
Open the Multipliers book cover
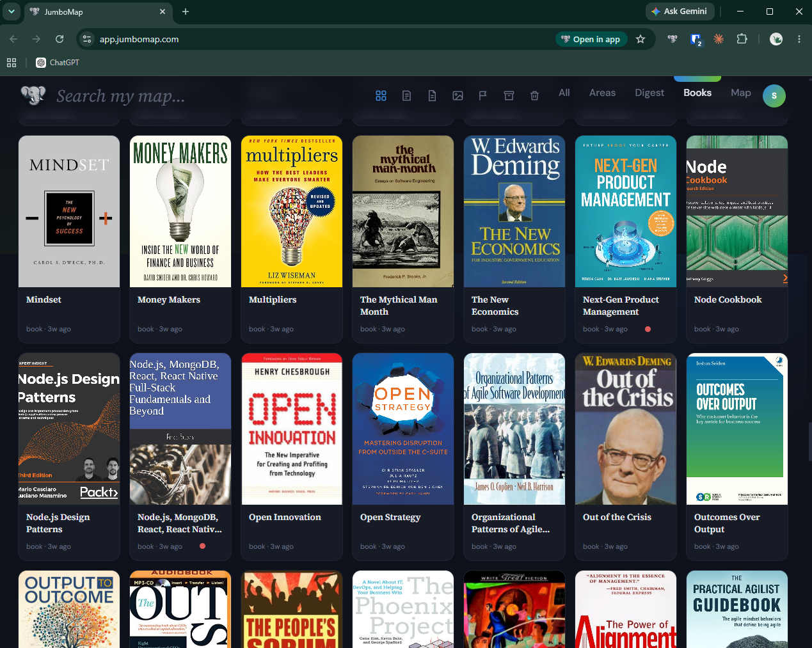(292, 211)
